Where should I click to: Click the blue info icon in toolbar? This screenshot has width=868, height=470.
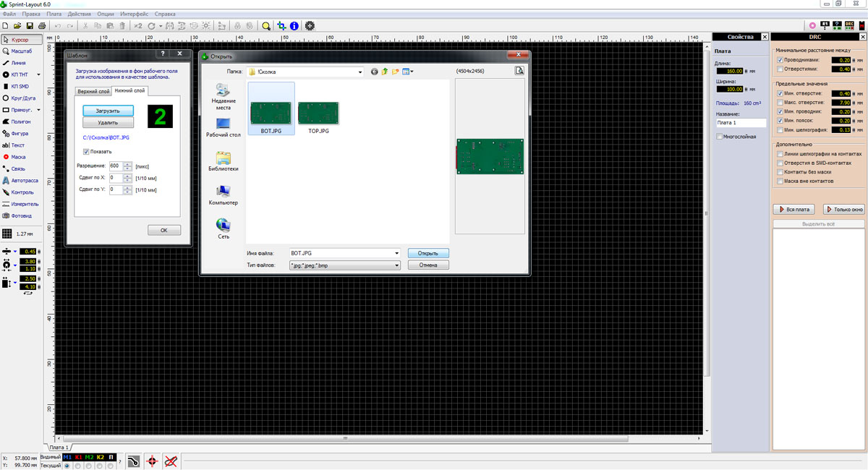(x=294, y=25)
